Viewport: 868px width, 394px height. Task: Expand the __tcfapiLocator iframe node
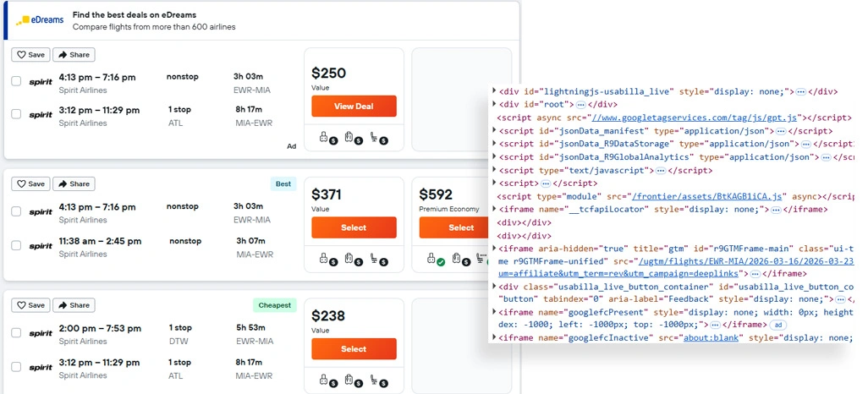pos(494,209)
